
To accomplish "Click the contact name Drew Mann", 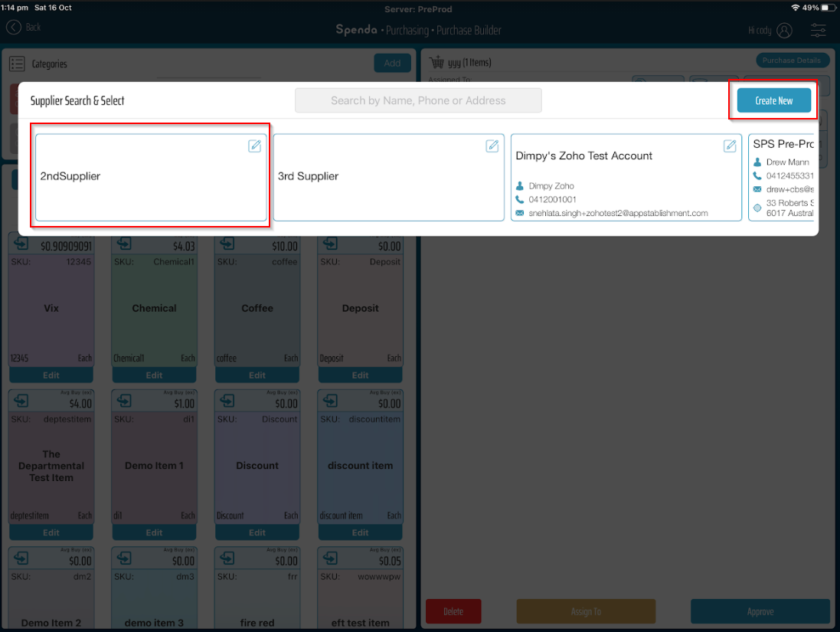I will point(787,162).
